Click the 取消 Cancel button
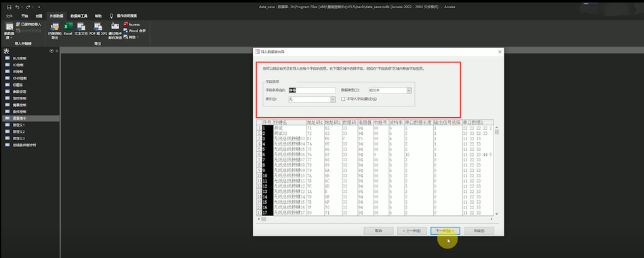644x258 pixels. tap(379, 231)
